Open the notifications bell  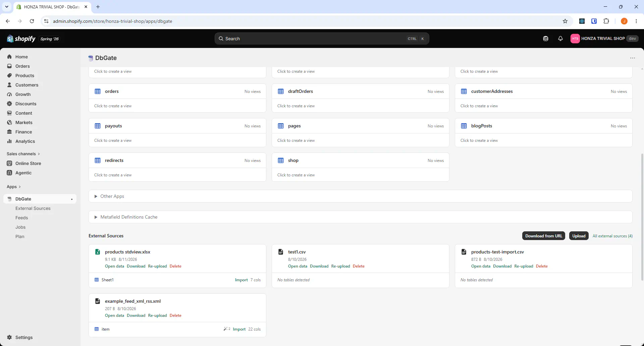pyautogui.click(x=560, y=39)
